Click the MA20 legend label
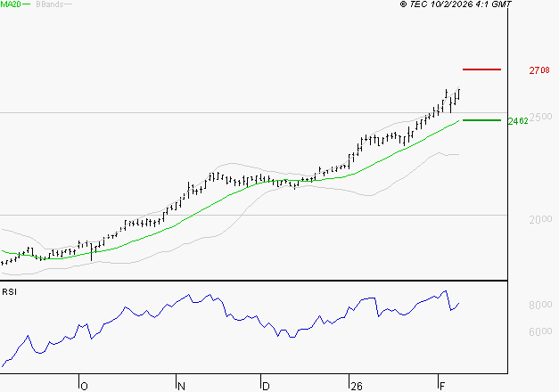The image size is (559, 392). (11, 4)
